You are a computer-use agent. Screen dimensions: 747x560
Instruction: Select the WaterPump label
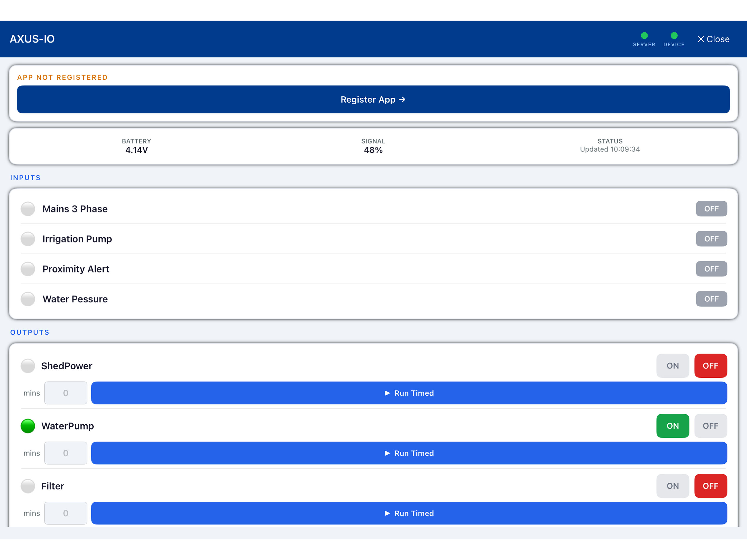68,426
